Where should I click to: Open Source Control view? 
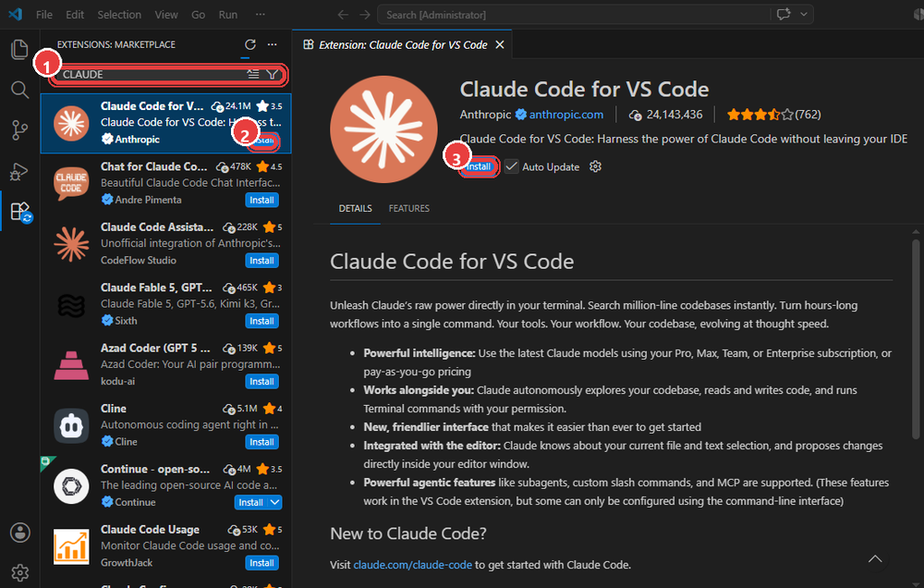(x=19, y=130)
